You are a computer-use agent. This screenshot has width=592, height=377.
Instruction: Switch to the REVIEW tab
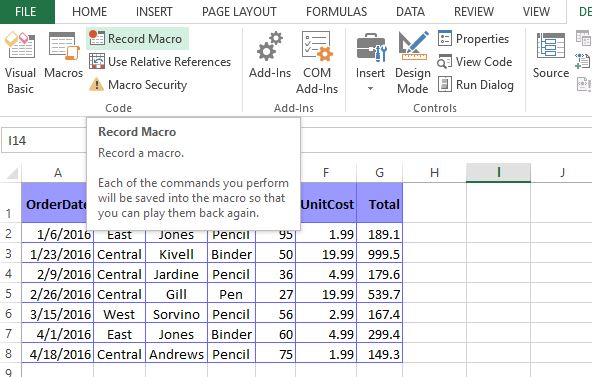tap(474, 12)
